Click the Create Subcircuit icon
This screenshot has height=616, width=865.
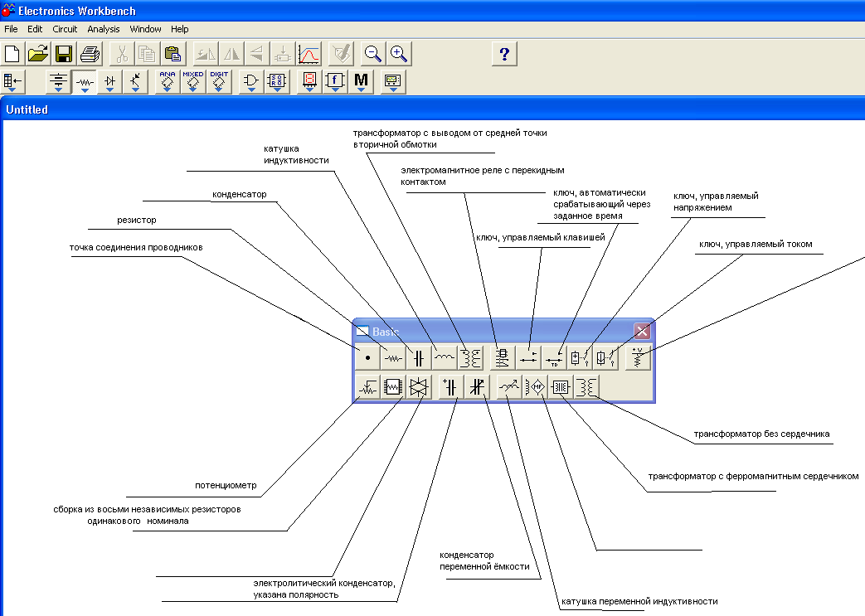click(283, 54)
